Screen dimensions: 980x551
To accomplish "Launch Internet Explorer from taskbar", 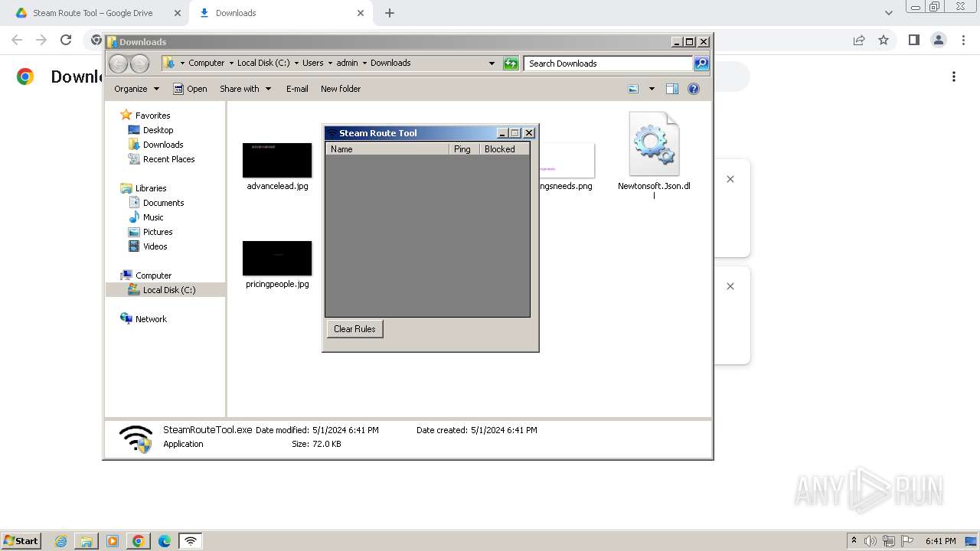I will coord(61,541).
